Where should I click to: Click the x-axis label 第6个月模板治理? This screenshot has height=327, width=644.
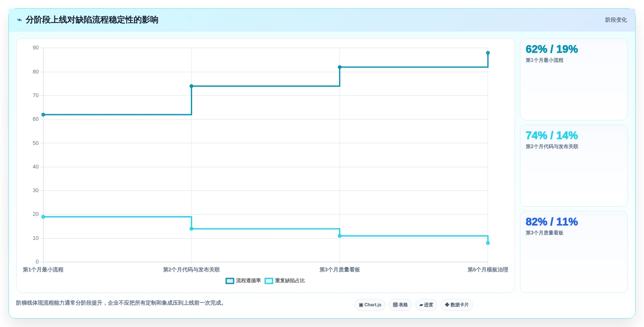488,270
